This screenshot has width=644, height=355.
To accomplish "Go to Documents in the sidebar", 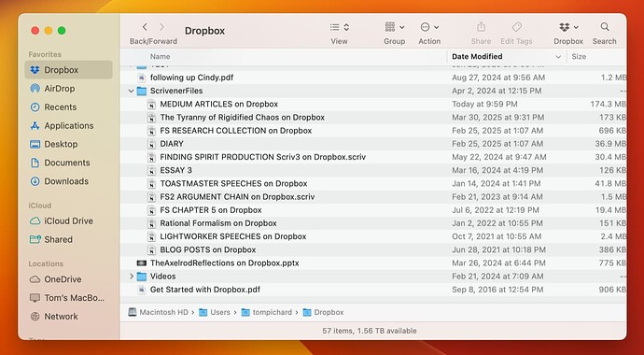I will [68, 163].
